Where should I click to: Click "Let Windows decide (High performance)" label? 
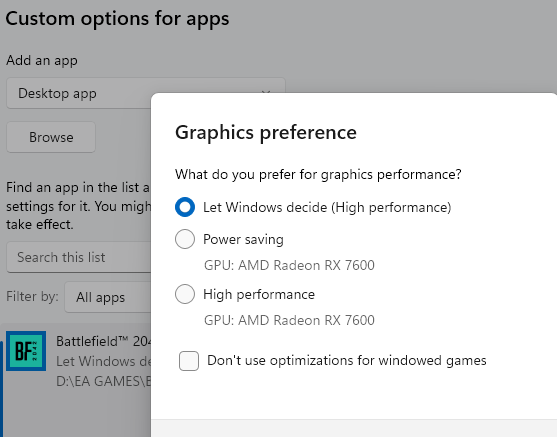[327, 207]
